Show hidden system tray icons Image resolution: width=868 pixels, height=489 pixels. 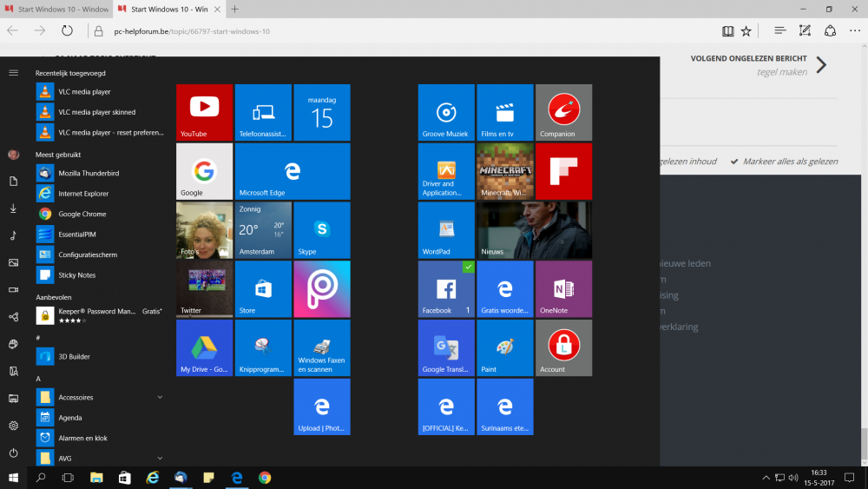pyautogui.click(x=766, y=478)
